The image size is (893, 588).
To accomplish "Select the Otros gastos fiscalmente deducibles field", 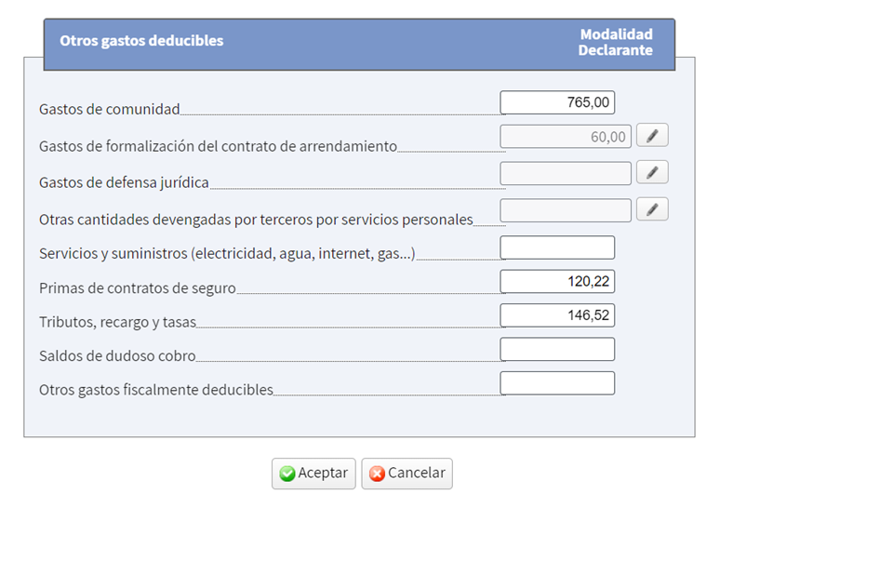I will (557, 382).
